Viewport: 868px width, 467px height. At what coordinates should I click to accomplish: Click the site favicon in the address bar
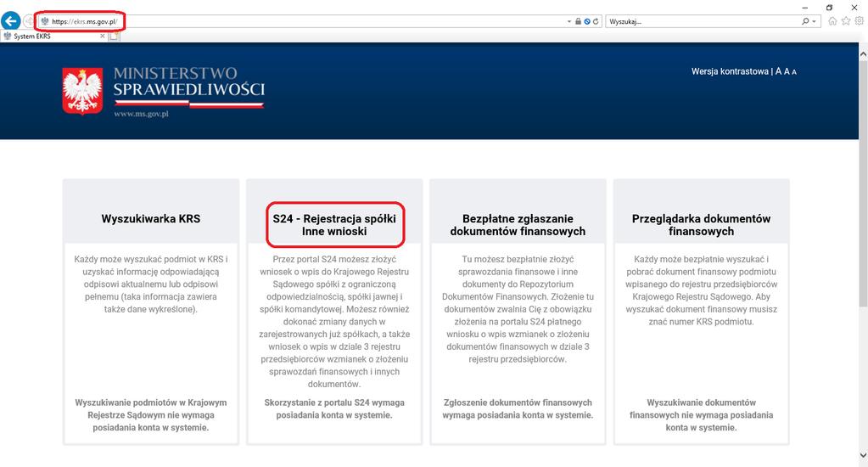(x=45, y=21)
